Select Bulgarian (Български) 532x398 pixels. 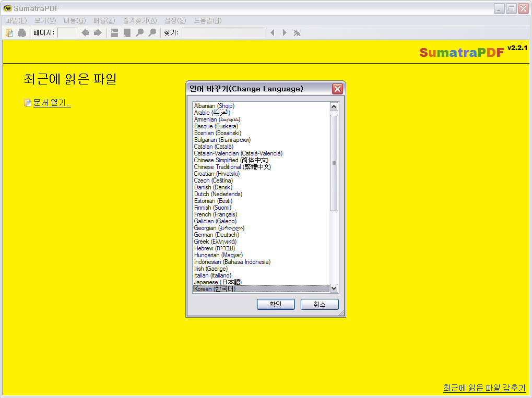(261, 140)
